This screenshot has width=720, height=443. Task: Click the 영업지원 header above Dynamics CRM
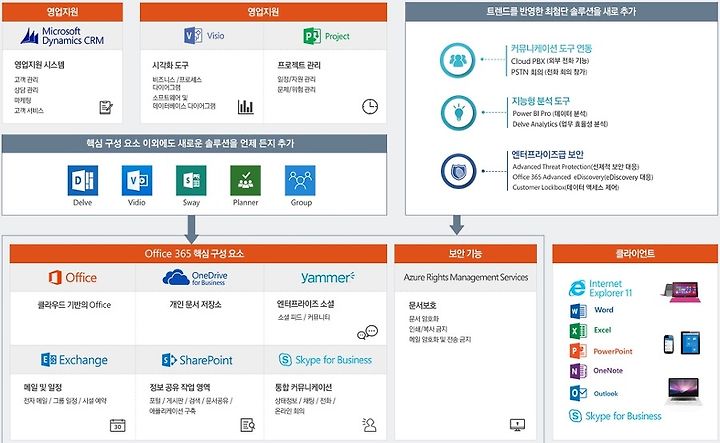point(62,12)
